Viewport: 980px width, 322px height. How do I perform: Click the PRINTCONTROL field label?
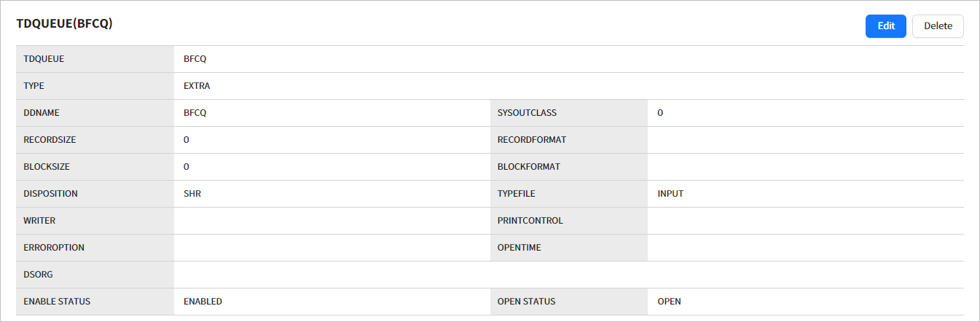pyautogui.click(x=530, y=221)
